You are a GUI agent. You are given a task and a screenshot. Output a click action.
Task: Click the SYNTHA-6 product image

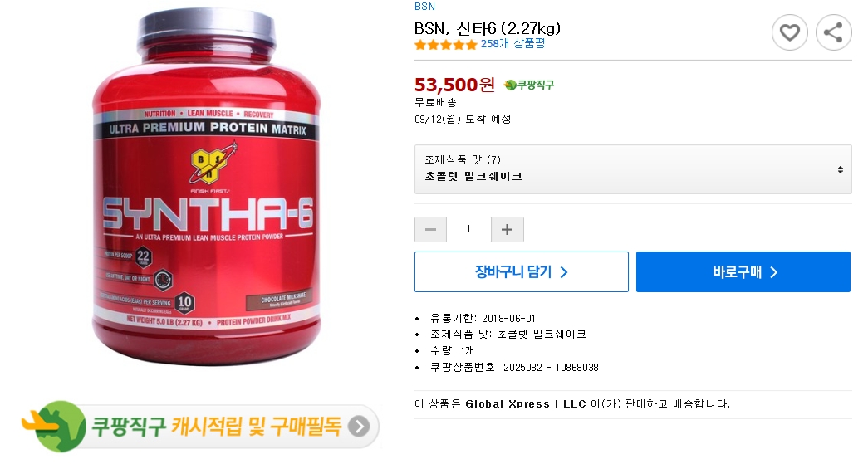[206, 187]
